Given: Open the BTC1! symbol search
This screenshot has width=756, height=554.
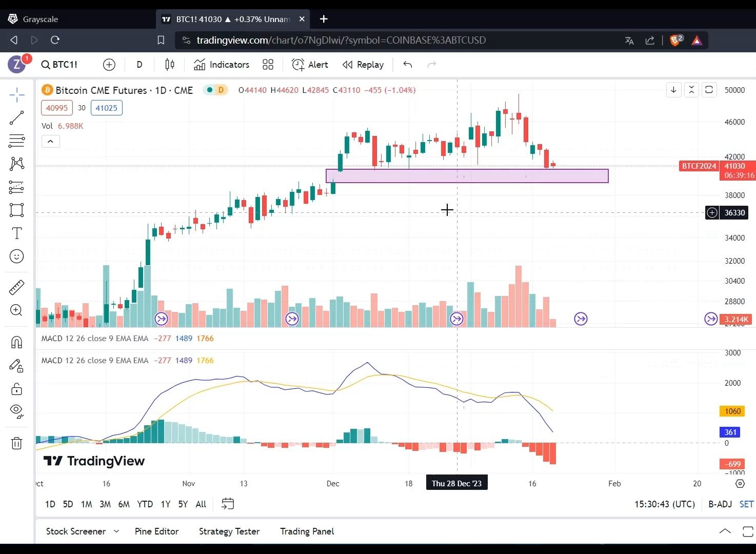Looking at the screenshot, I should click(x=59, y=65).
